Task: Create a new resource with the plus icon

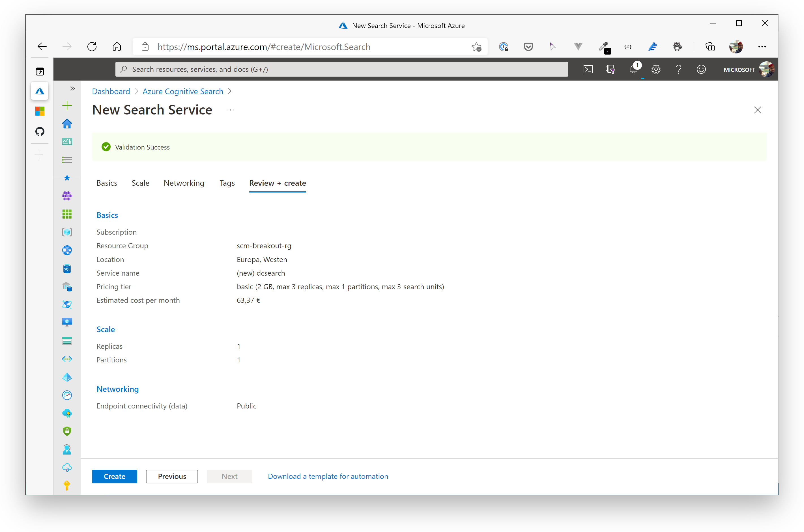Action: [67, 105]
